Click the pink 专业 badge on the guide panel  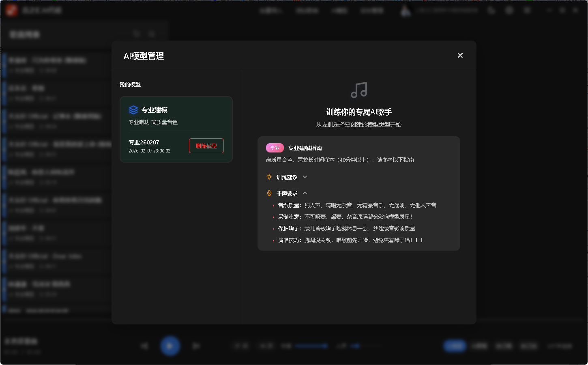275,148
